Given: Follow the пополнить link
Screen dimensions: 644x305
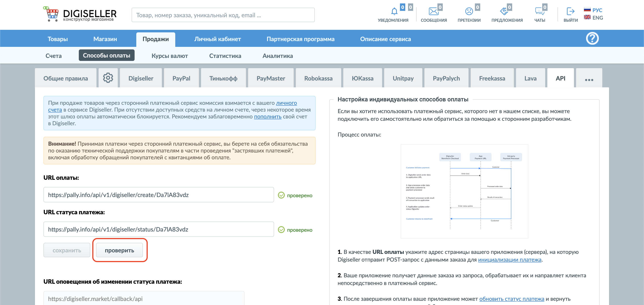Looking at the screenshot, I should coord(267,116).
